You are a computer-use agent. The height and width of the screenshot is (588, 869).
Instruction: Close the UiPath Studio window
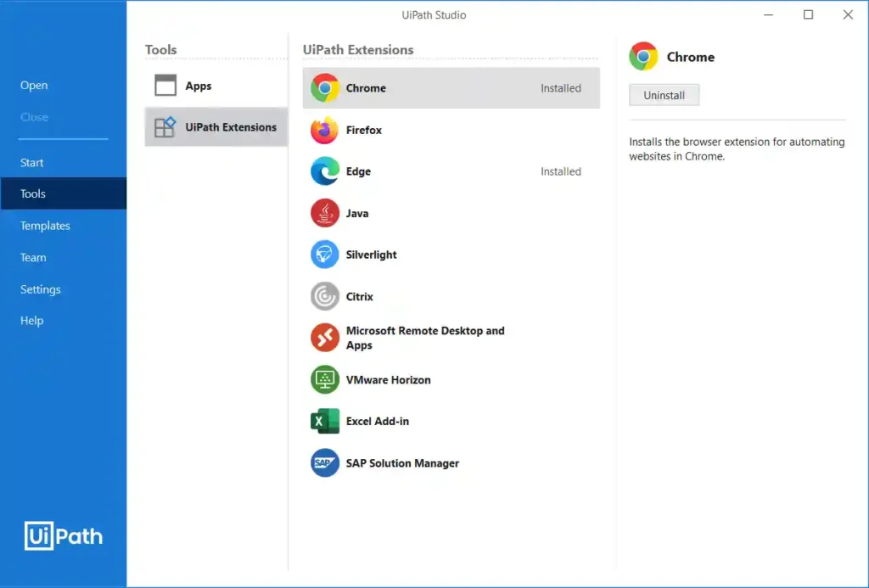[848, 15]
